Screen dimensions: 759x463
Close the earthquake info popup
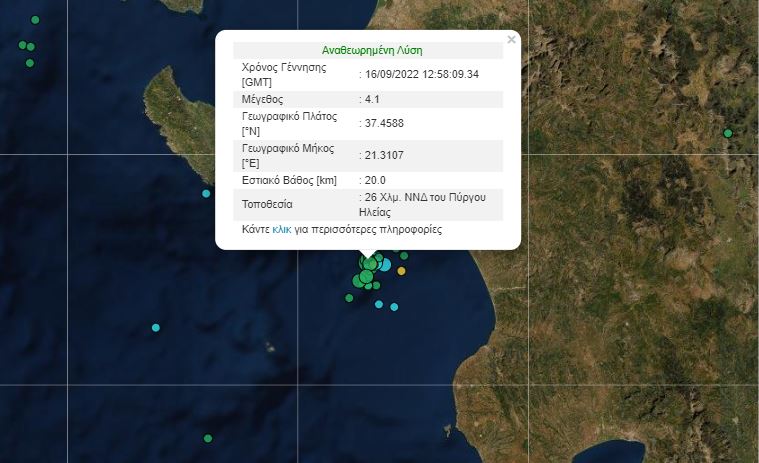511,40
